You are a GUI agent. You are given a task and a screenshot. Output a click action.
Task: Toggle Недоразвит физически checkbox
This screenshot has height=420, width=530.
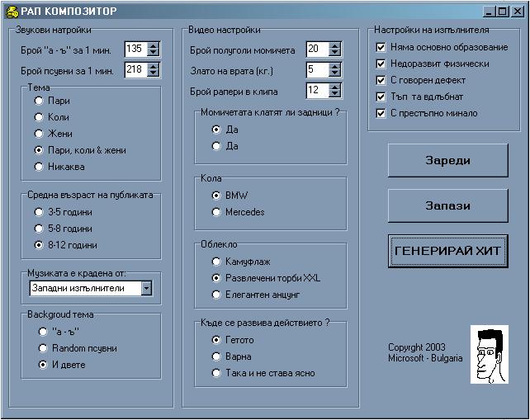[x=381, y=64]
